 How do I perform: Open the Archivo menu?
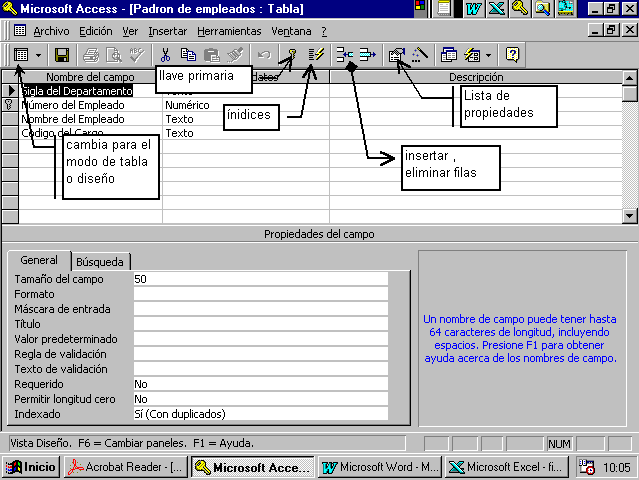click(51, 31)
